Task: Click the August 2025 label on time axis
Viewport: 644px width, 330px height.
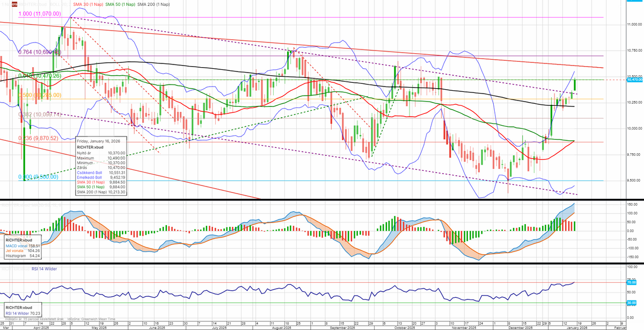Action: coord(280,327)
